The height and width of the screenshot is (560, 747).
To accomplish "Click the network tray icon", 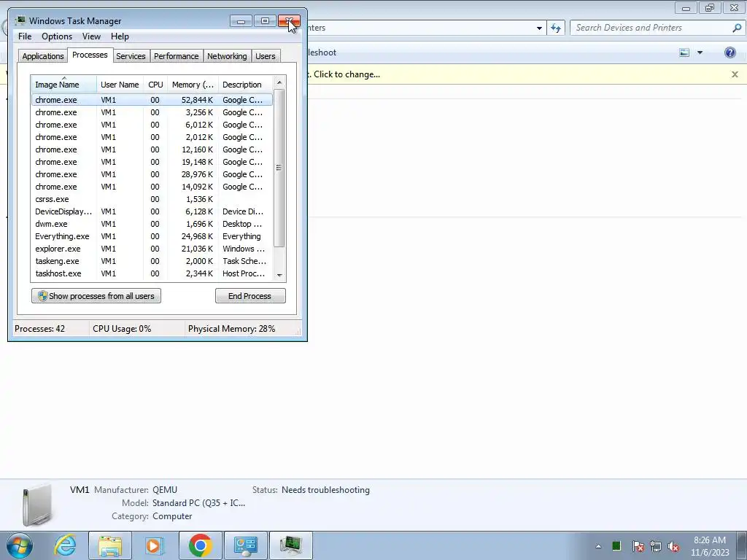I will pyautogui.click(x=656, y=546).
